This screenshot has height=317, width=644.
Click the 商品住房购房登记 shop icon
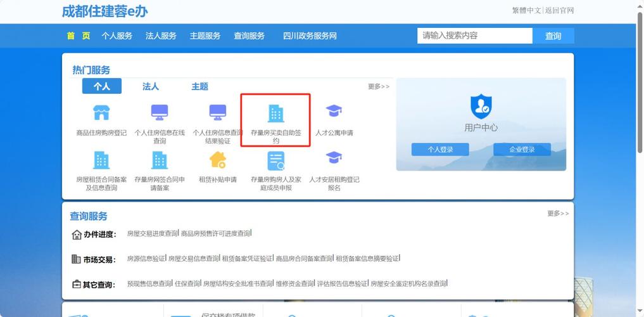[x=101, y=113]
